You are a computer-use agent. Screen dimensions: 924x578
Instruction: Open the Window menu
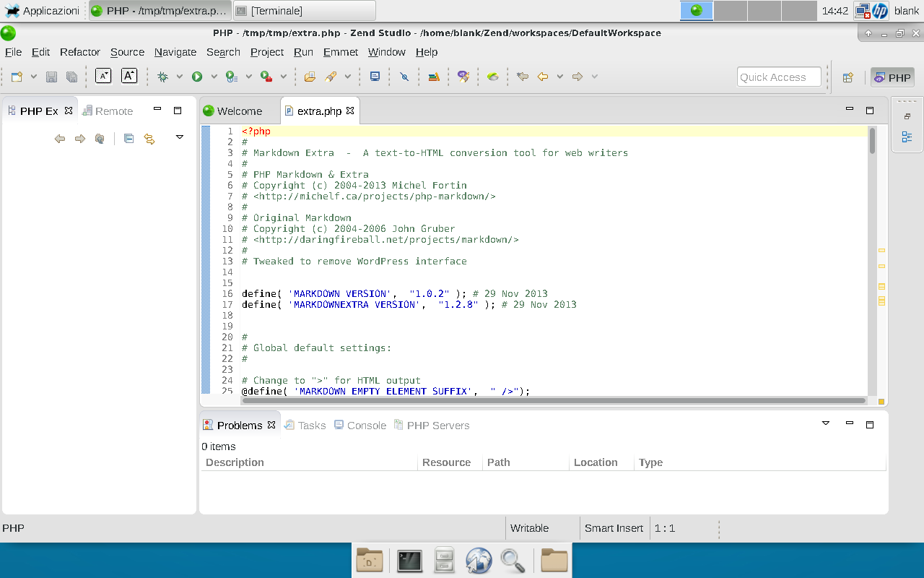coord(387,52)
